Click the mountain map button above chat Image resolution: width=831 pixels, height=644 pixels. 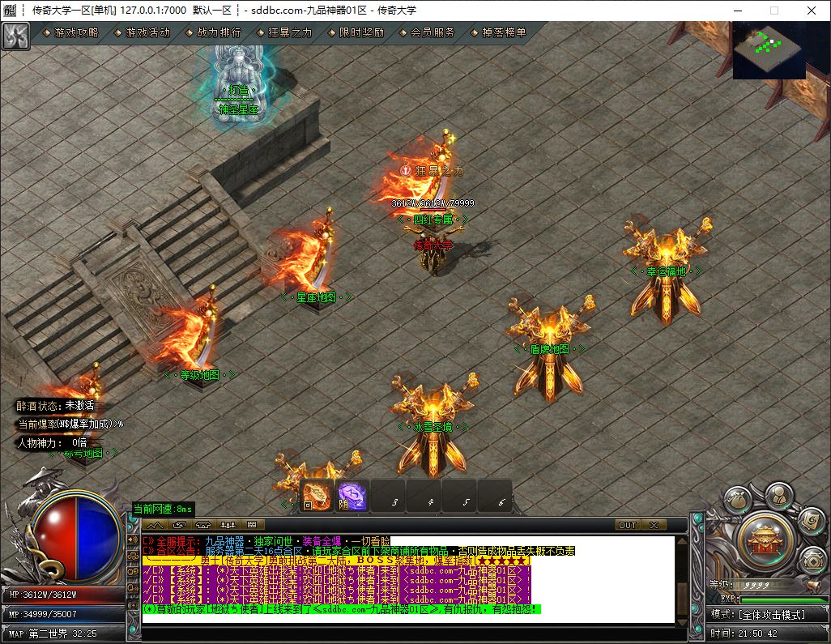coord(155,525)
